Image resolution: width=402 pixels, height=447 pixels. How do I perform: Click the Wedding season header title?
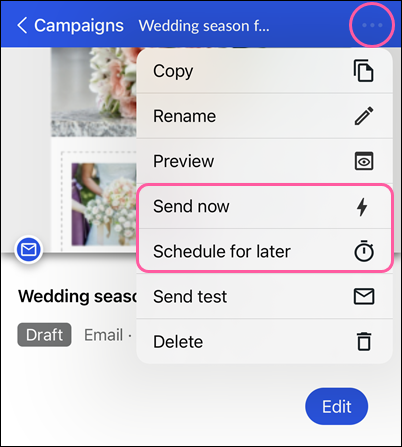(204, 26)
